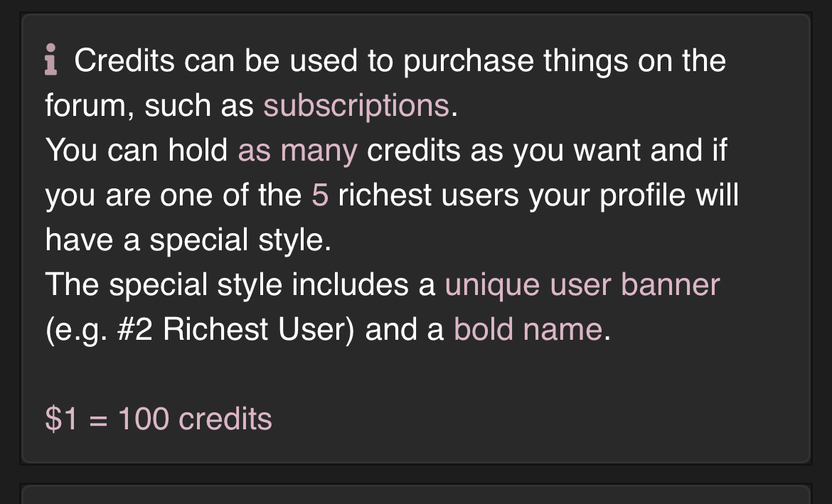Open the subscriptions link
The height and width of the screenshot is (504, 832).
click(x=356, y=106)
